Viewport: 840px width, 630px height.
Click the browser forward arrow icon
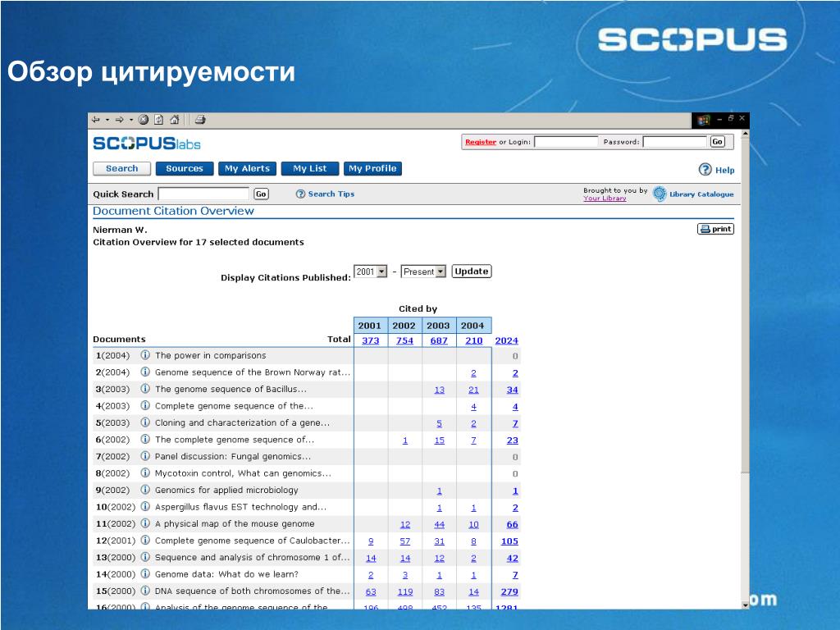tap(120, 120)
